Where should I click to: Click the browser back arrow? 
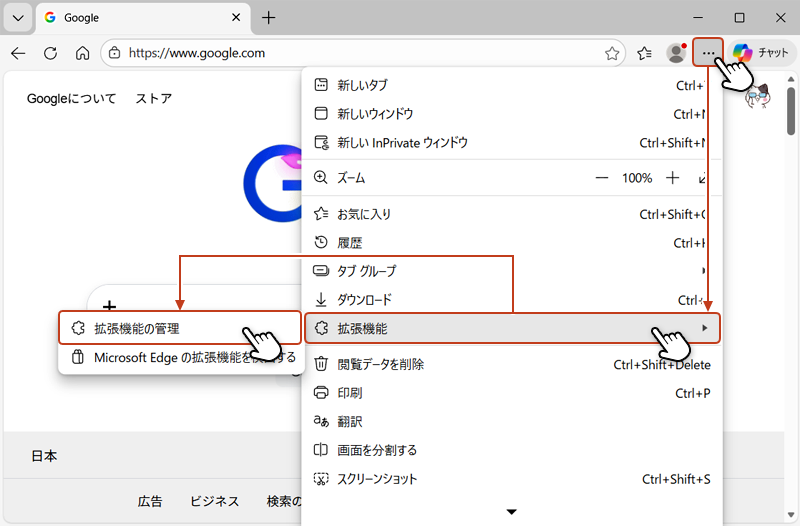[18, 53]
